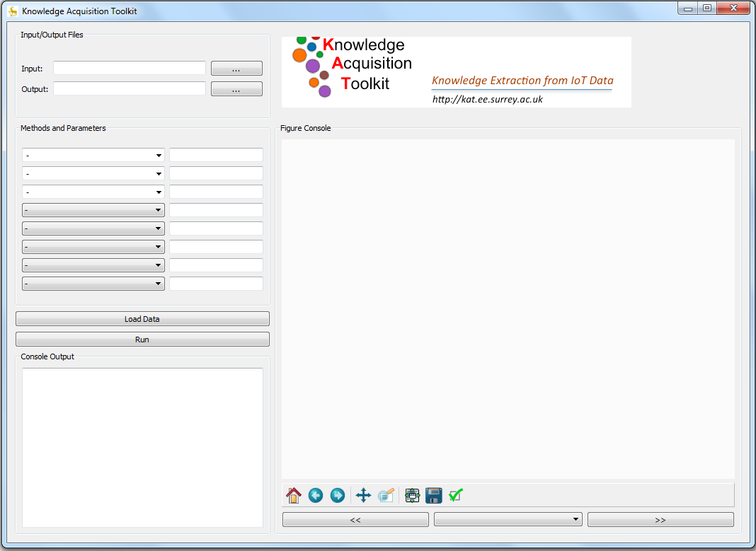756x551 pixels.
Task: Open the Configure subplots tool
Action: click(412, 495)
